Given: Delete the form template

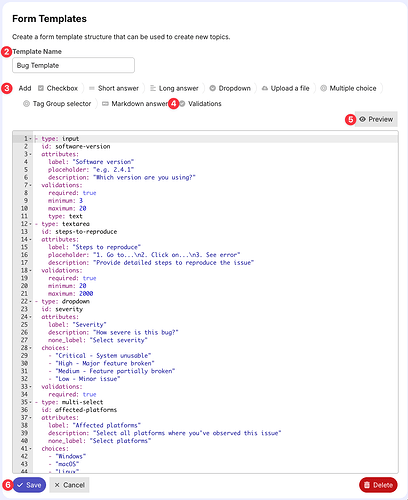Looking at the screenshot, I should point(378,485).
